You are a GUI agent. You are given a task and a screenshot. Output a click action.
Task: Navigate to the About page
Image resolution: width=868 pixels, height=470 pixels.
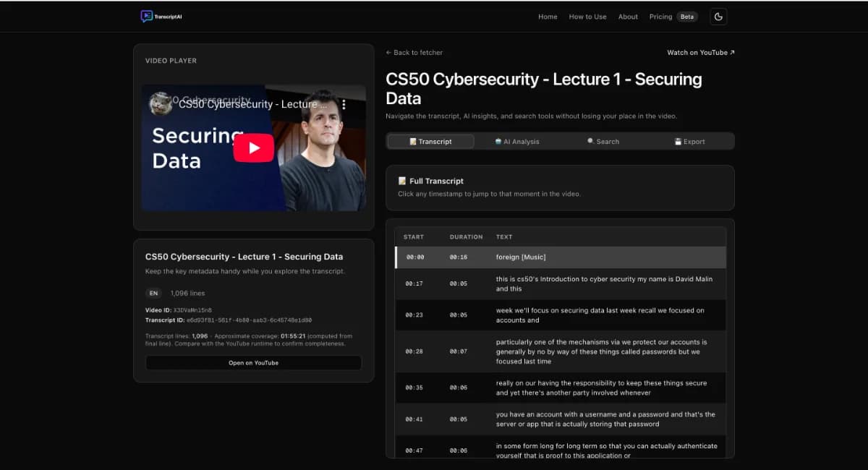[x=628, y=17]
